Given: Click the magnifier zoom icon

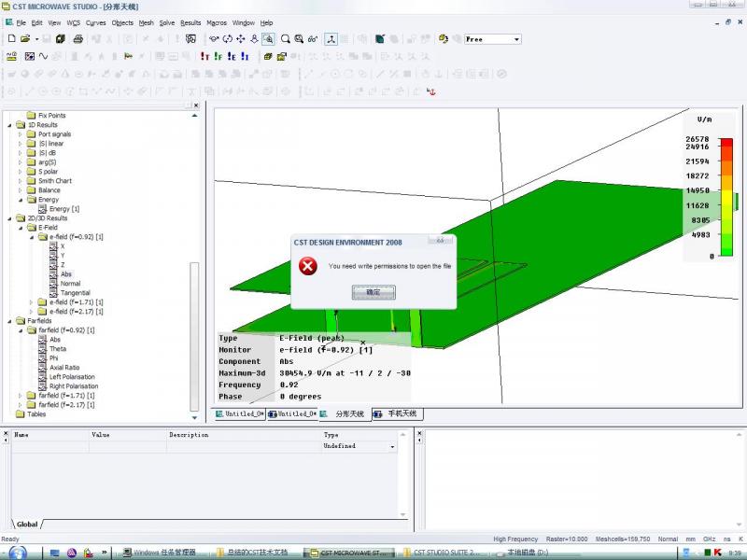Looking at the screenshot, I should [286, 39].
